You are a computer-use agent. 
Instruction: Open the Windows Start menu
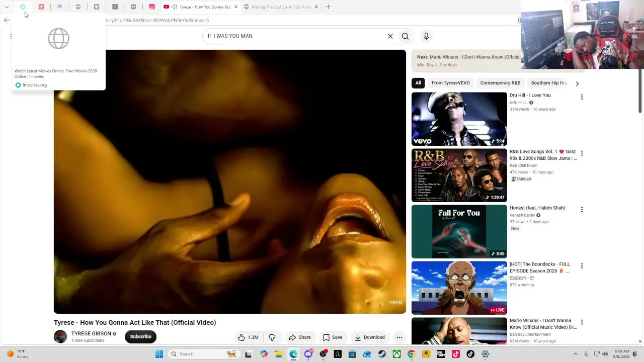(x=159, y=354)
